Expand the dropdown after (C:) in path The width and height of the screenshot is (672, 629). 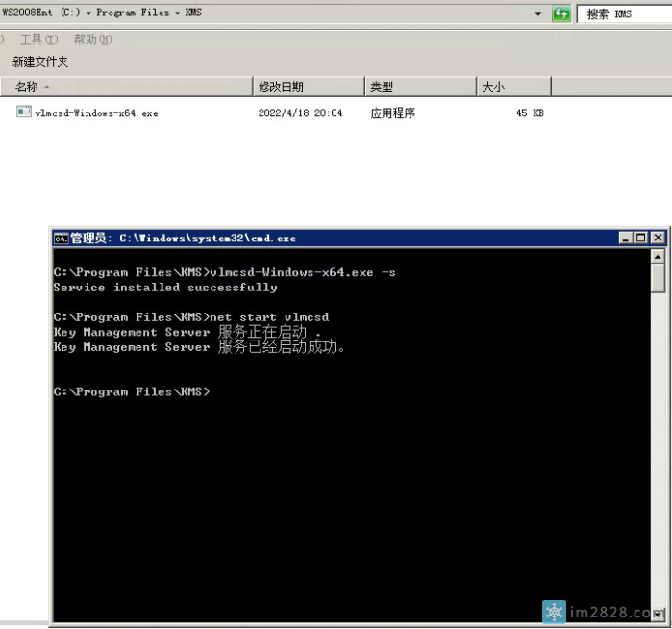point(88,13)
